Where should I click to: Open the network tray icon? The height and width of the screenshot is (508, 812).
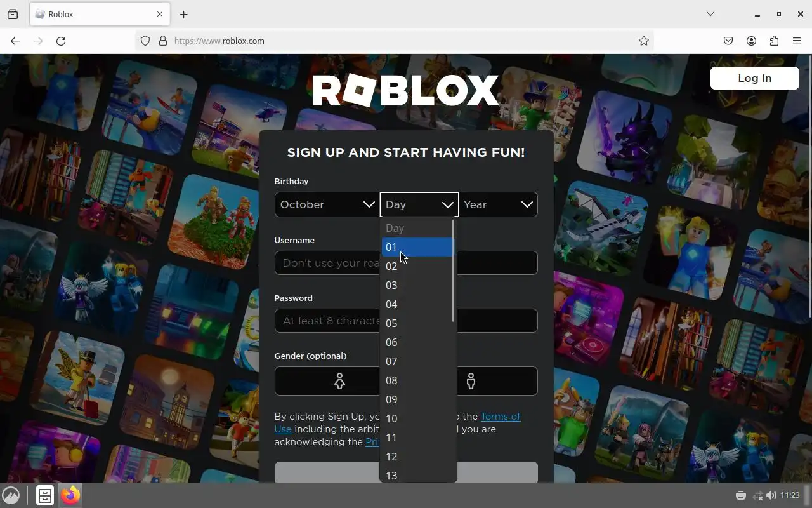(757, 495)
